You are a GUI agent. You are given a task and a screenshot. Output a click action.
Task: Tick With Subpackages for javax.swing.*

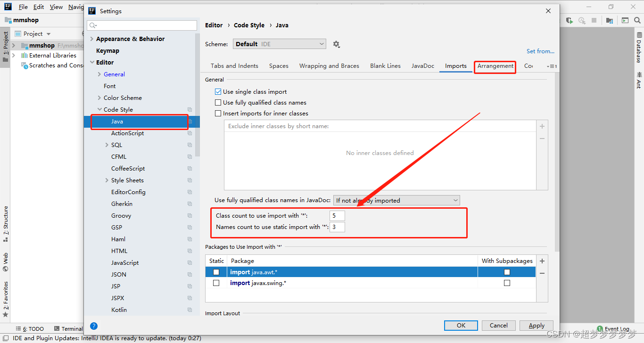(507, 283)
